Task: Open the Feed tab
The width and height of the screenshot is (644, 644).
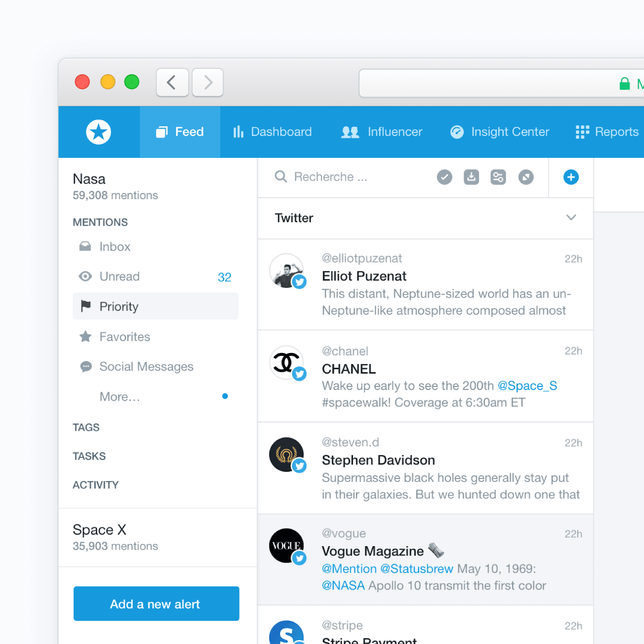Action: pyautogui.click(x=180, y=132)
